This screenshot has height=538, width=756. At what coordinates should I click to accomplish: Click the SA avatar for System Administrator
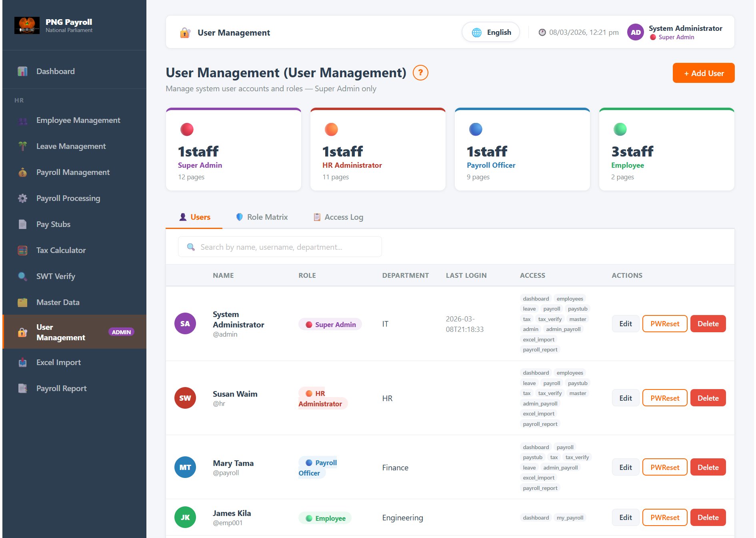185,323
